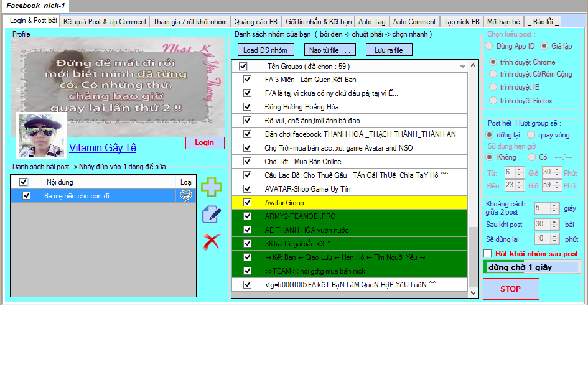The width and height of the screenshot is (588, 385).
Task: Click the 'Lưu ra file' button
Action: (389, 50)
